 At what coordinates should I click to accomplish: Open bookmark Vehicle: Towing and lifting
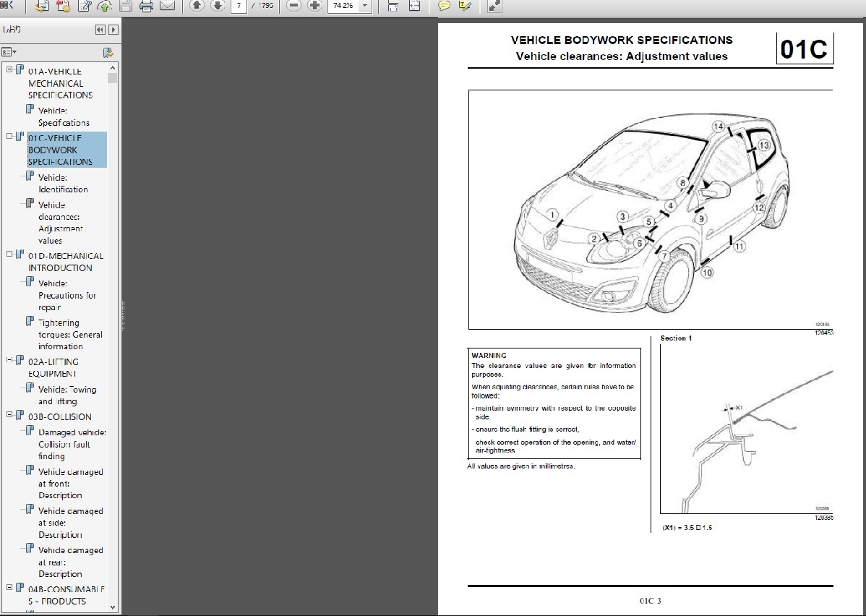(67, 395)
